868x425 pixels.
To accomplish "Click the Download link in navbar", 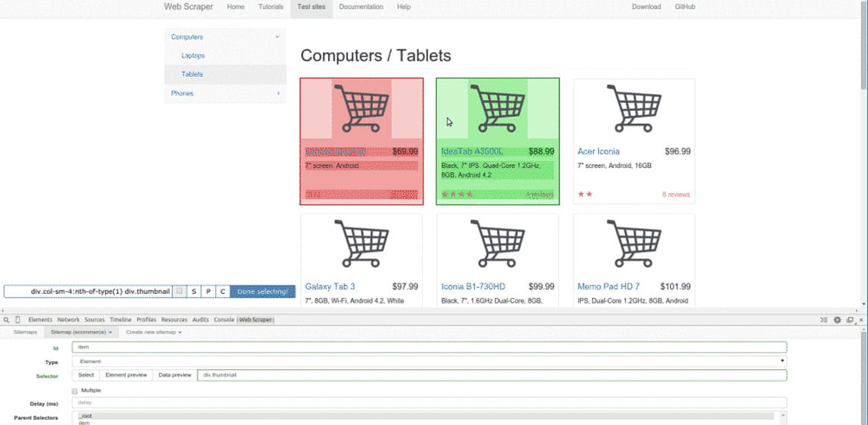I will (647, 7).
